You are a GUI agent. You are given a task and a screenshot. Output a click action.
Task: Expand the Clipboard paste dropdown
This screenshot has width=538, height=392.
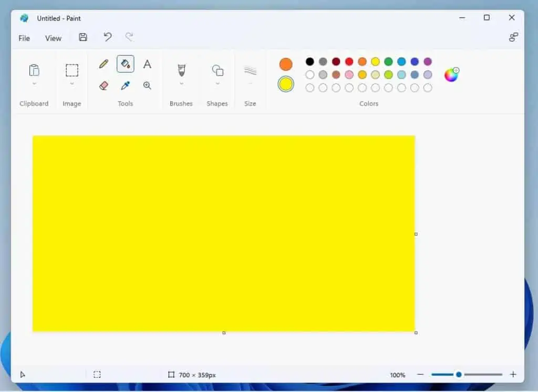[x=34, y=83]
